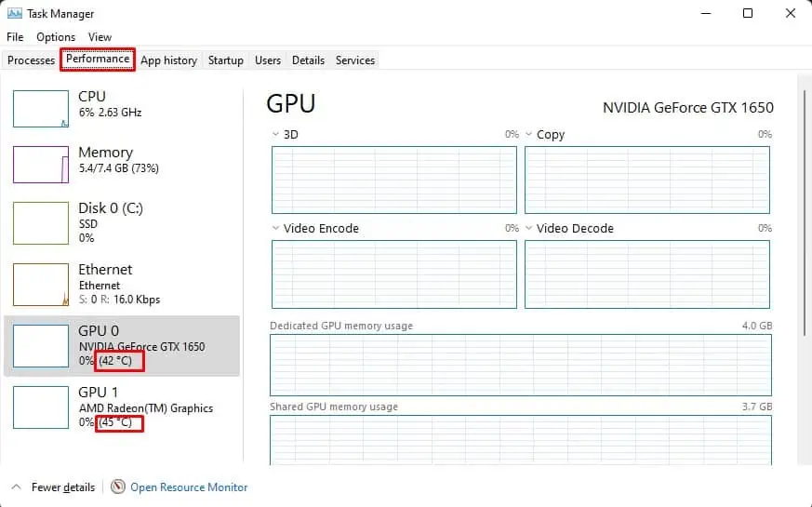The image size is (812, 507).
Task: Switch to the Processes tab
Action: pos(32,60)
